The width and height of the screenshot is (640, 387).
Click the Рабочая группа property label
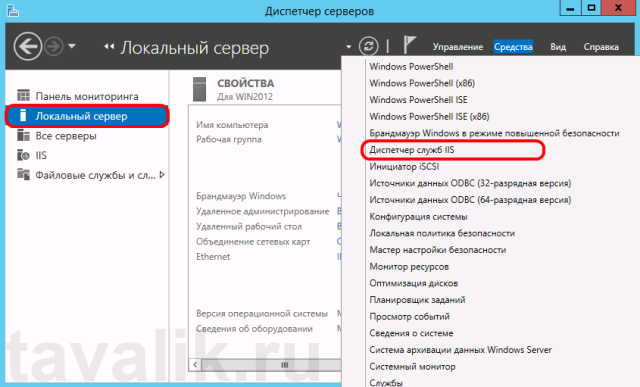[229, 140]
